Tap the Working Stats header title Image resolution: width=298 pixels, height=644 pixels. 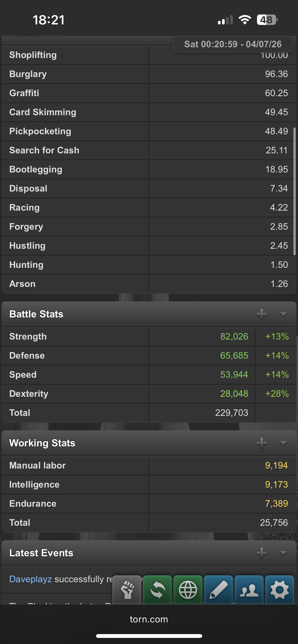tap(42, 443)
